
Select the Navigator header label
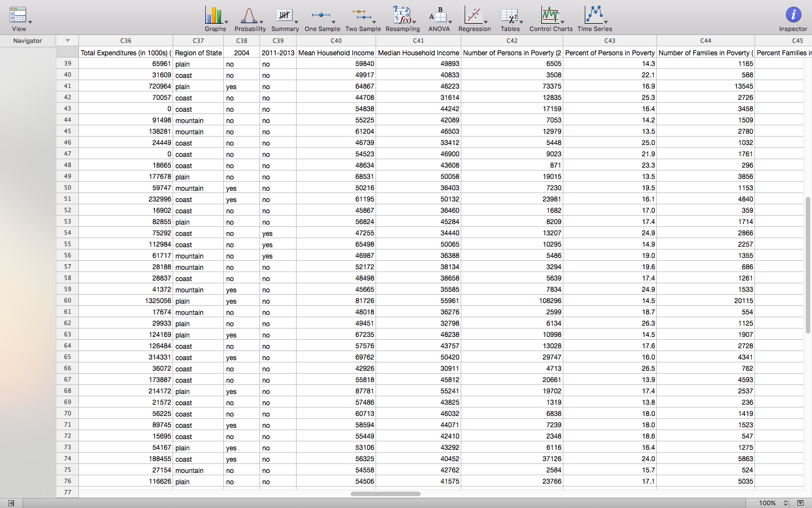coord(28,41)
